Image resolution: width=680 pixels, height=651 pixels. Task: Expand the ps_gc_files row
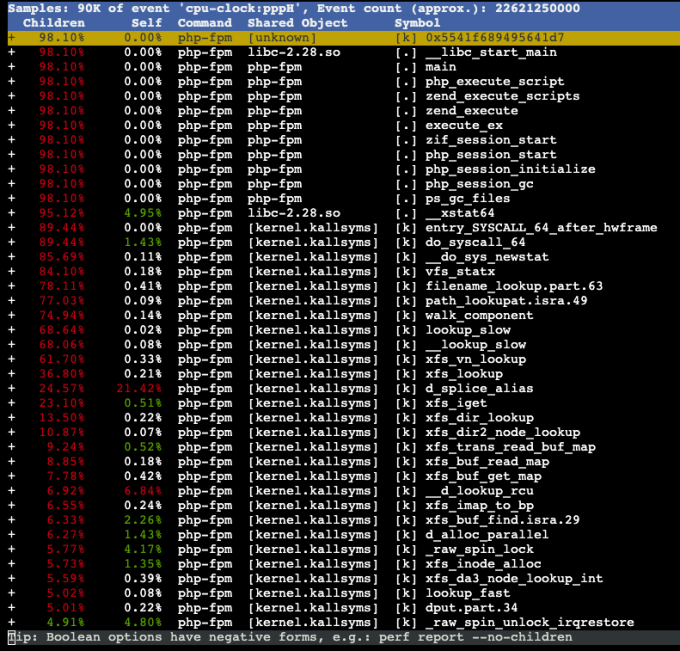pos(12,199)
